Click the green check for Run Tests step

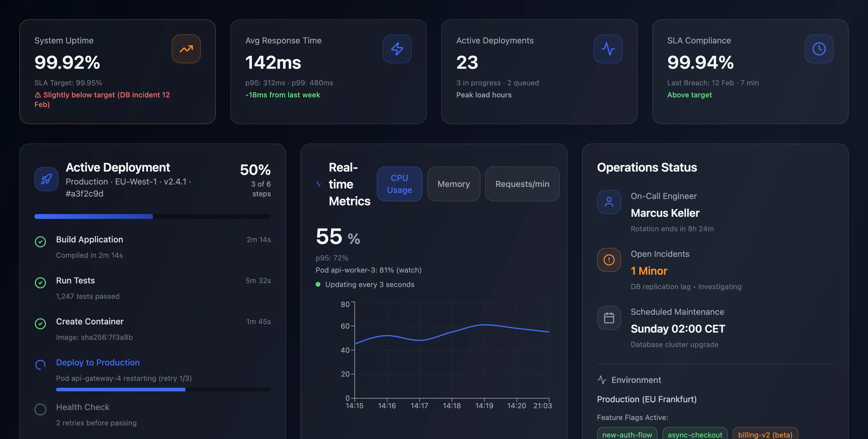click(x=40, y=283)
